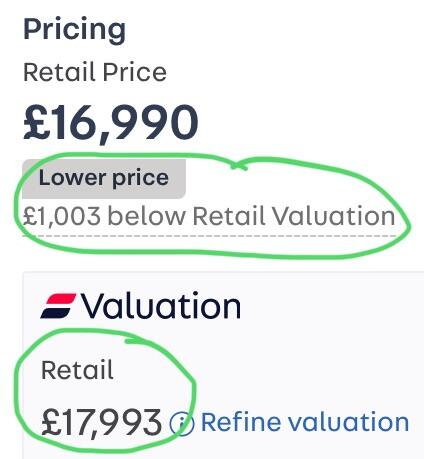Click the word Valuation in the below-valuation text
The image size is (424, 459).
(x=334, y=216)
